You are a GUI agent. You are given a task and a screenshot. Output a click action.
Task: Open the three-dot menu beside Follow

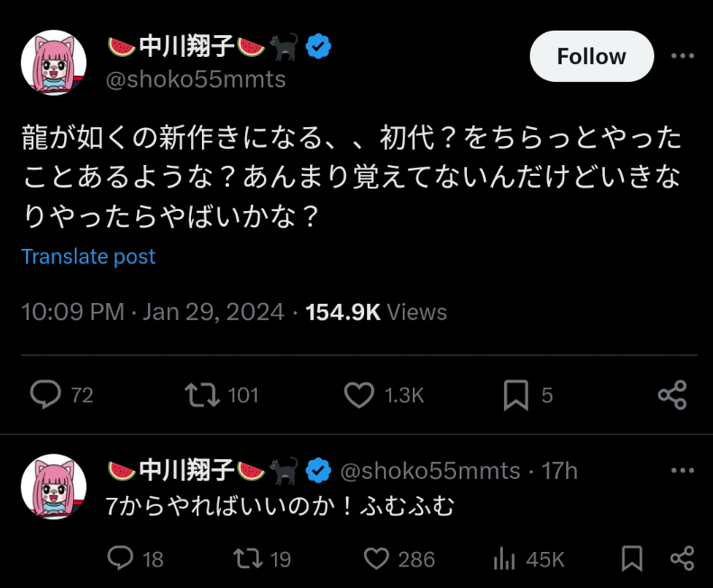682,56
